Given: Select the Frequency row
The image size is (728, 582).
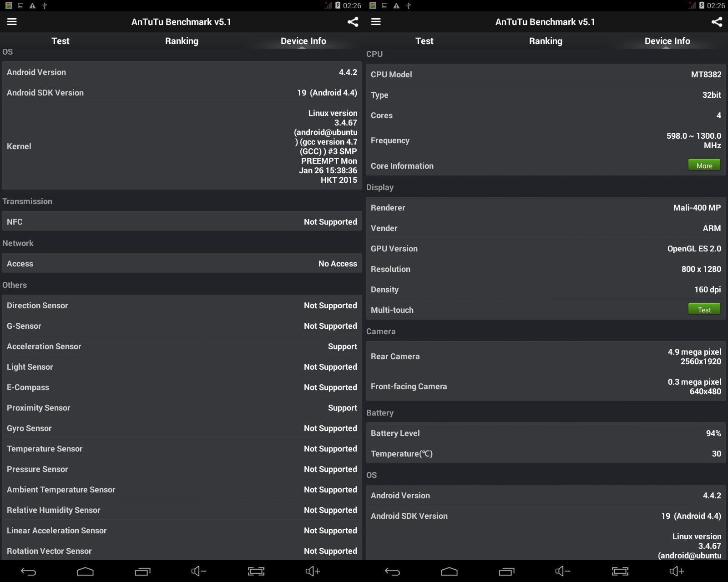Looking at the screenshot, I should coord(546,140).
